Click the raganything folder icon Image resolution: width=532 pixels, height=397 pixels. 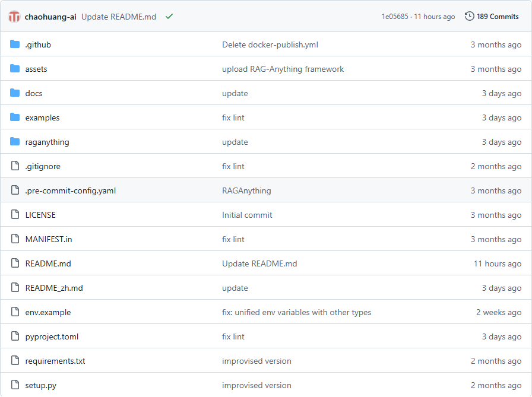coord(15,142)
